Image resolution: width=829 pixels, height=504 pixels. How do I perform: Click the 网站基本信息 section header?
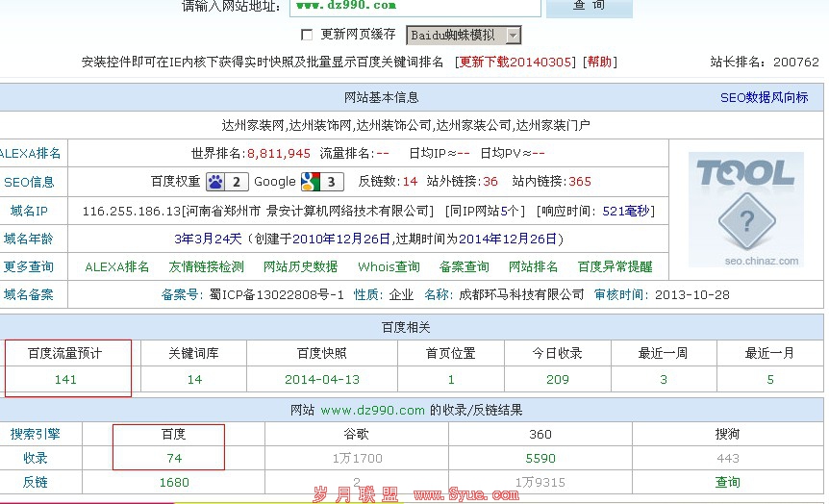[x=381, y=98]
